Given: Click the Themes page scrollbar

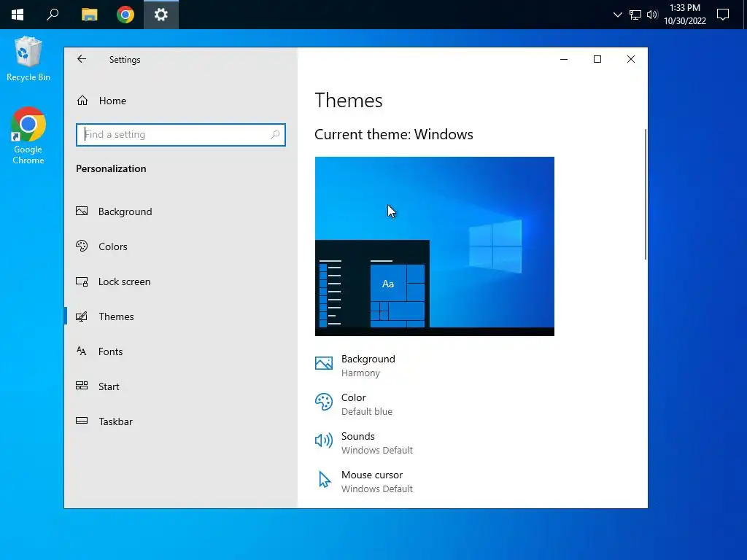Looking at the screenshot, I should [646, 194].
